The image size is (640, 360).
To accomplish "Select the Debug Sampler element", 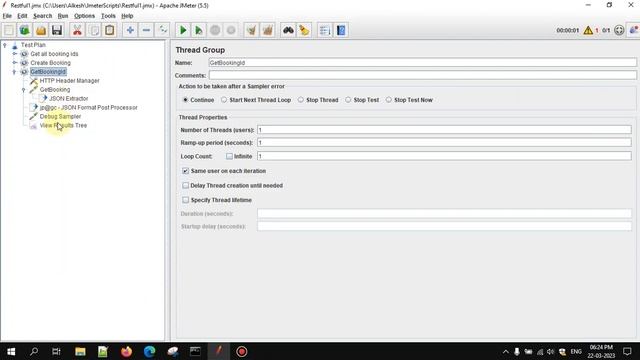I will coord(60,117).
